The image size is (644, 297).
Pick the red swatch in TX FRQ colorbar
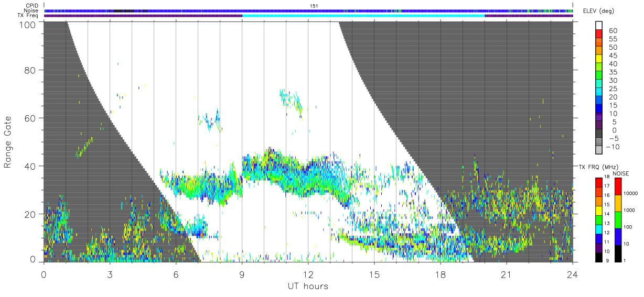click(599, 183)
